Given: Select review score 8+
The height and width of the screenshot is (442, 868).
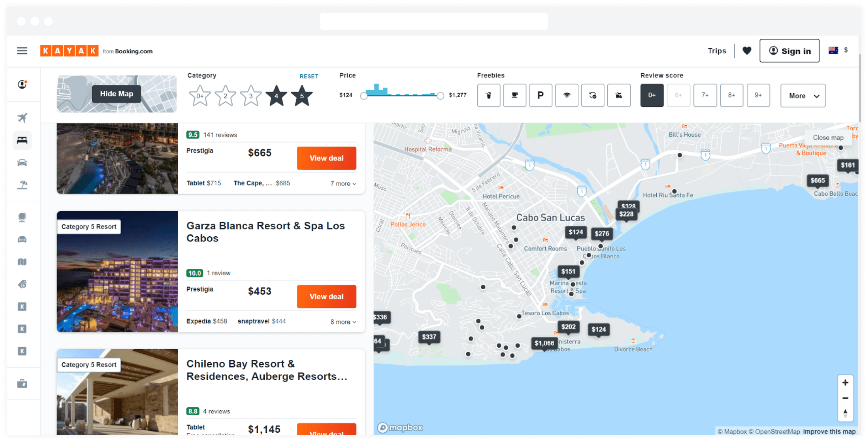Looking at the screenshot, I should coord(731,95).
